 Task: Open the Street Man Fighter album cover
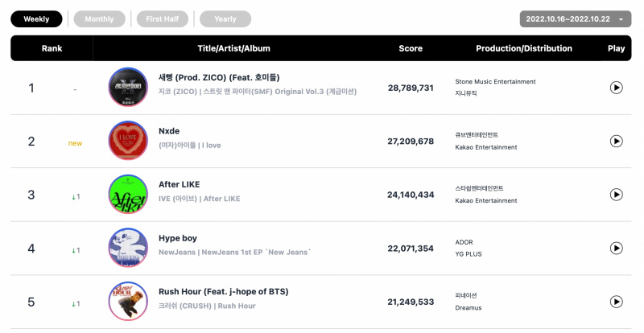[128, 87]
